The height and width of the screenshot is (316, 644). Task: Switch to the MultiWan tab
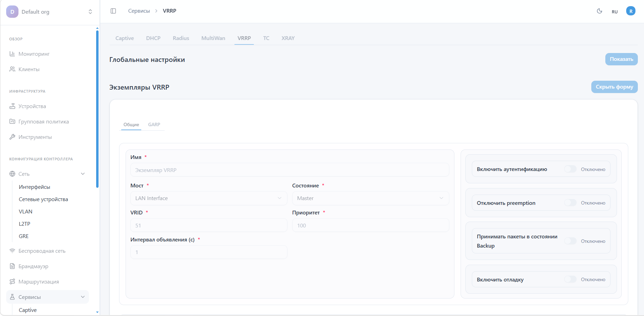click(213, 38)
